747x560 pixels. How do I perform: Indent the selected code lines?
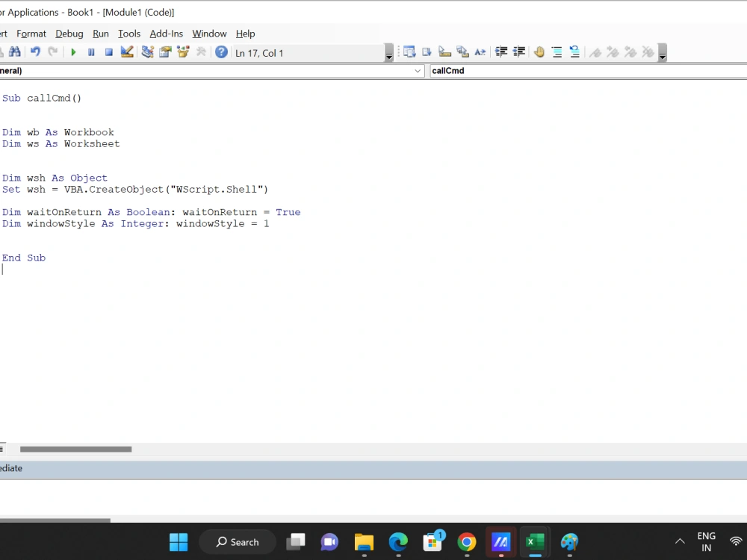pyautogui.click(x=500, y=52)
